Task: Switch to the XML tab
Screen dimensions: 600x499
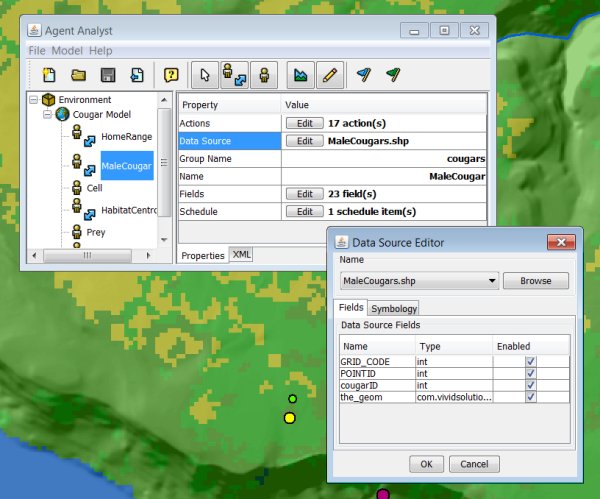Action: click(x=241, y=254)
